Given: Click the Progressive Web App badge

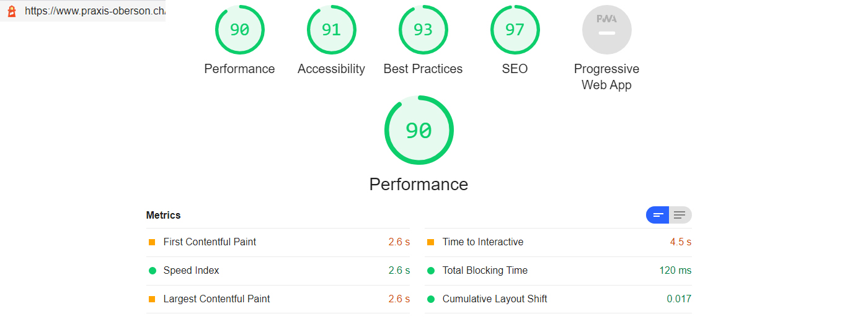Looking at the screenshot, I should pyautogui.click(x=606, y=30).
